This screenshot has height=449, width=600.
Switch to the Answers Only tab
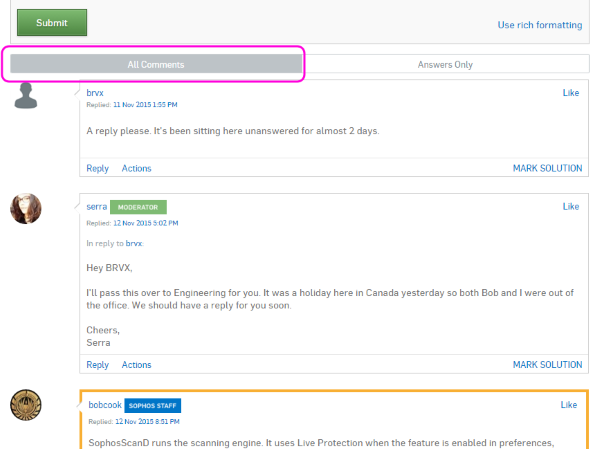tap(445, 64)
